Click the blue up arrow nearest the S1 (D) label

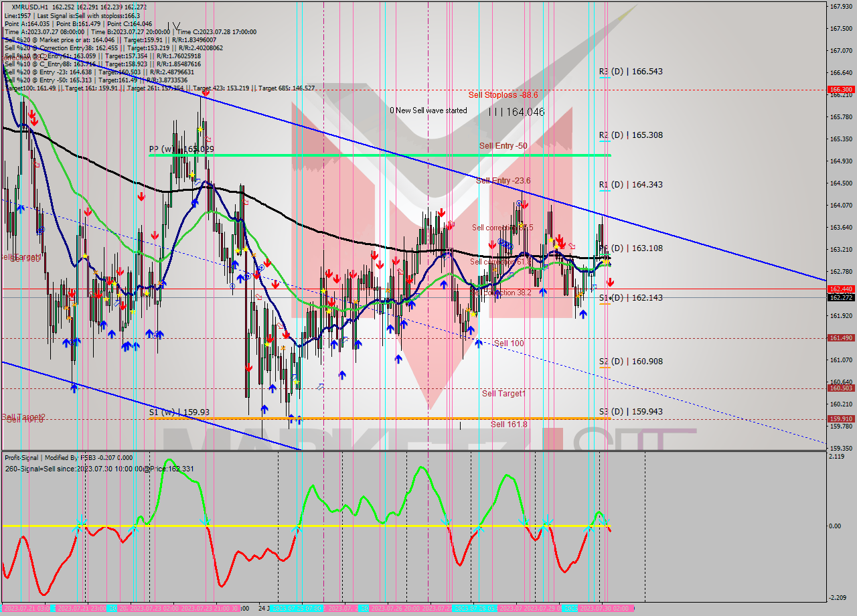[x=583, y=313]
